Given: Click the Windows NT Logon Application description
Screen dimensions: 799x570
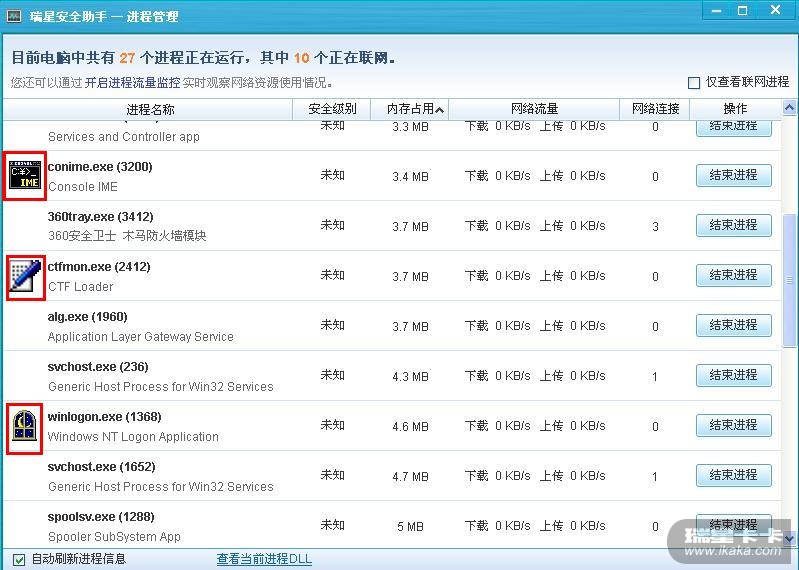Looking at the screenshot, I should [133, 437].
